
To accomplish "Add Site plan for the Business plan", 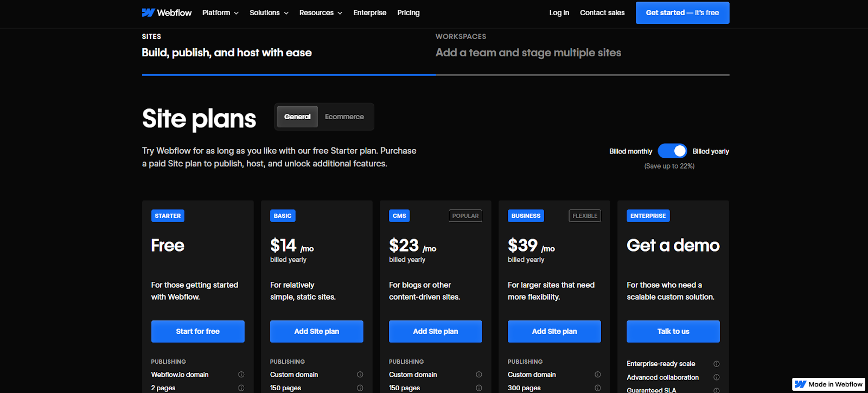I will 554,331.
